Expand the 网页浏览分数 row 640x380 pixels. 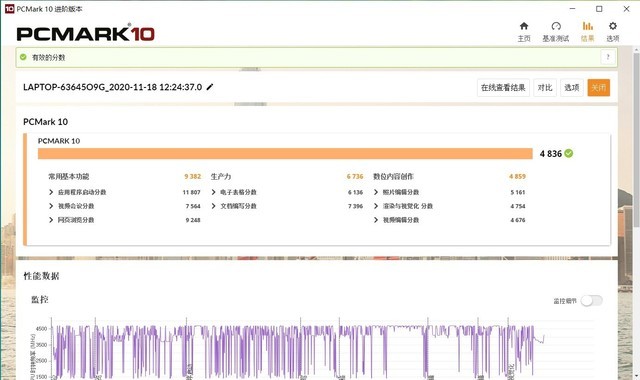coord(51,220)
